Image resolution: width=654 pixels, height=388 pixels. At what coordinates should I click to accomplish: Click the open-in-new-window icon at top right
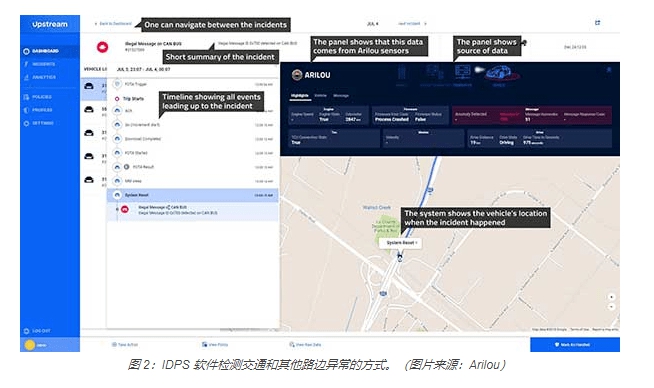[597, 23]
